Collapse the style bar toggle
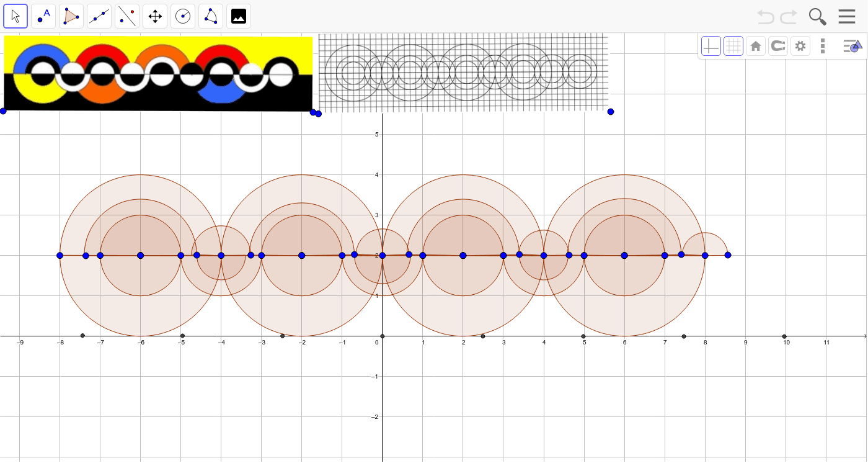The height and width of the screenshot is (463, 868). pos(852,46)
